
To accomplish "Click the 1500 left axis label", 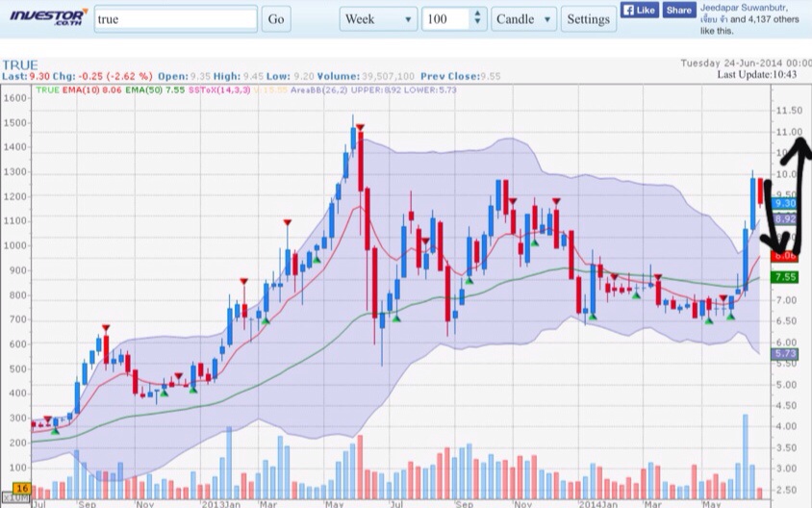I will [14, 123].
